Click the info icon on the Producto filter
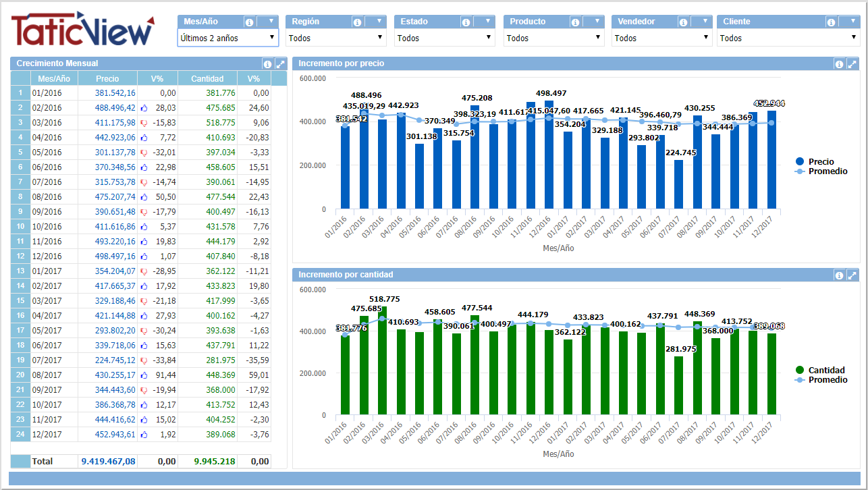 tap(574, 22)
